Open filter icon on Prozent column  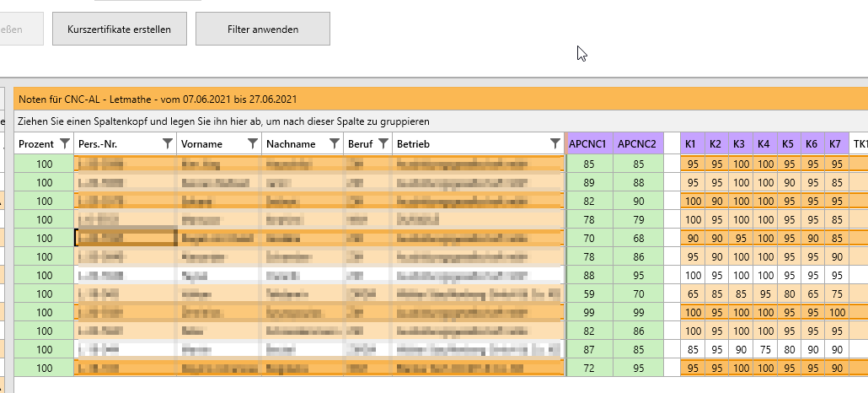point(65,144)
